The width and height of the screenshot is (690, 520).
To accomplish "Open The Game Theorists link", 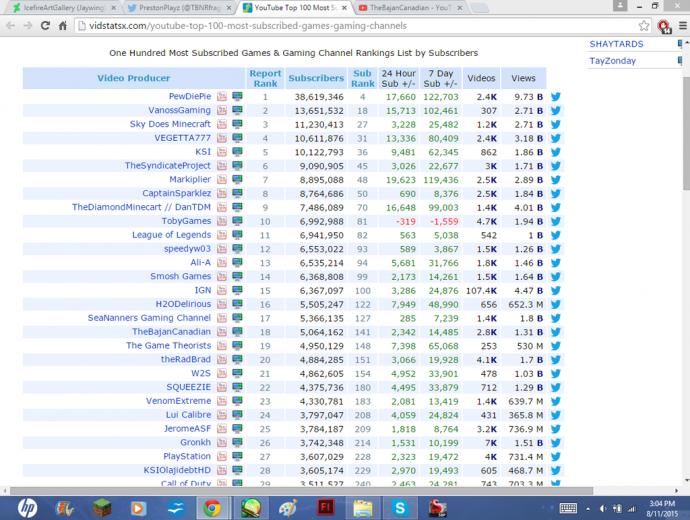I will [x=169, y=345].
